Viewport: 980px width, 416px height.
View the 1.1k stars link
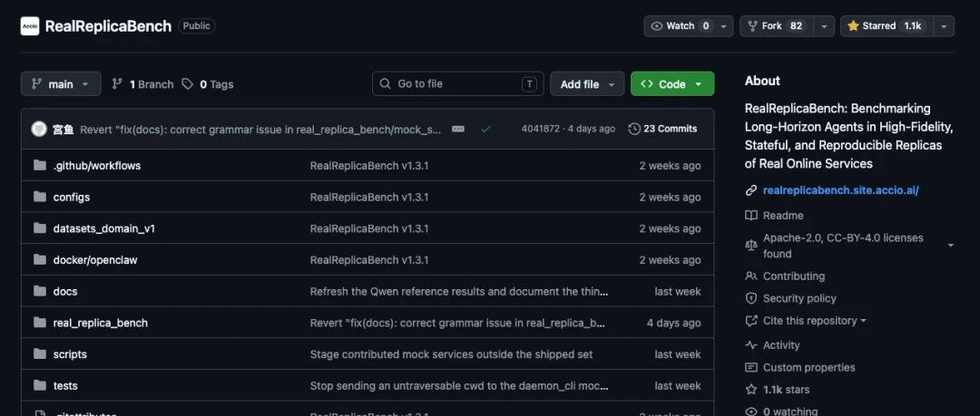[786, 390]
